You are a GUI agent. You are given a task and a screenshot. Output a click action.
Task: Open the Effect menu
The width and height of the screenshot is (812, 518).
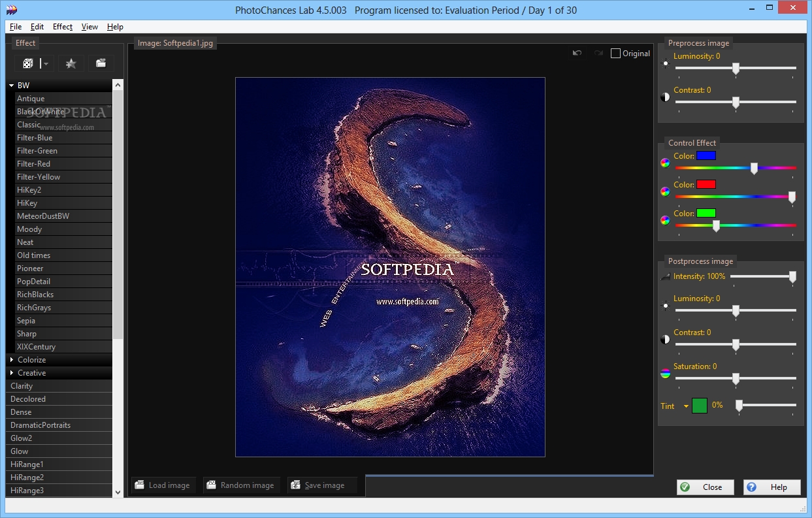(63, 27)
